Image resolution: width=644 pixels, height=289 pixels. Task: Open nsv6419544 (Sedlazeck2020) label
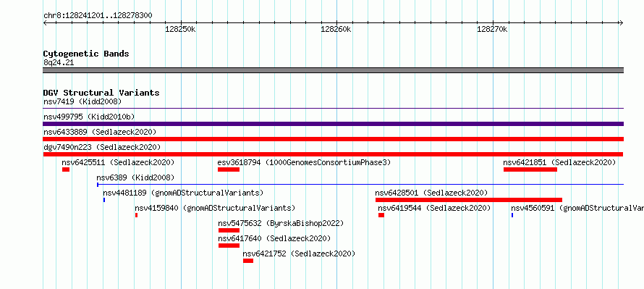click(435, 208)
